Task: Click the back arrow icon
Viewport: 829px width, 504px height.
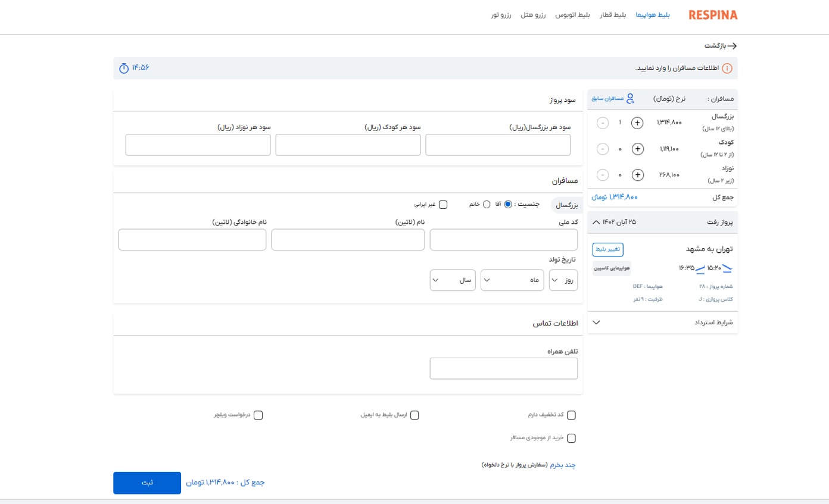Action: click(x=731, y=46)
